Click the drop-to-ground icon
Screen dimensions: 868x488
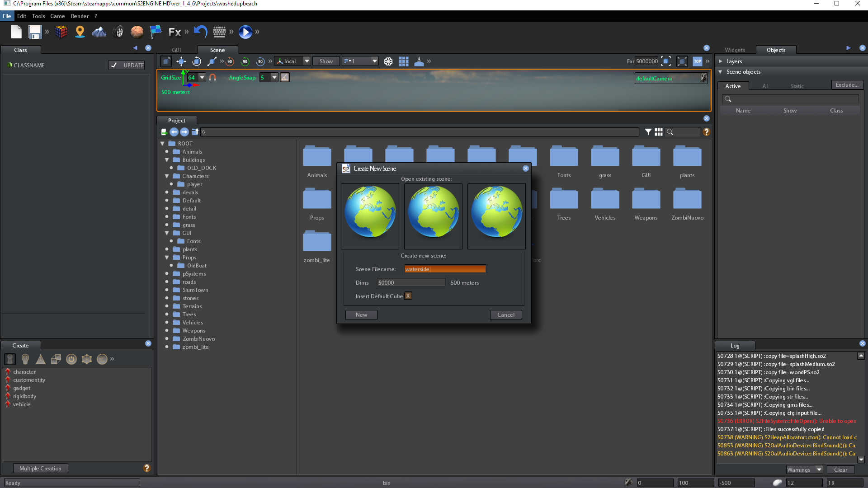click(419, 61)
